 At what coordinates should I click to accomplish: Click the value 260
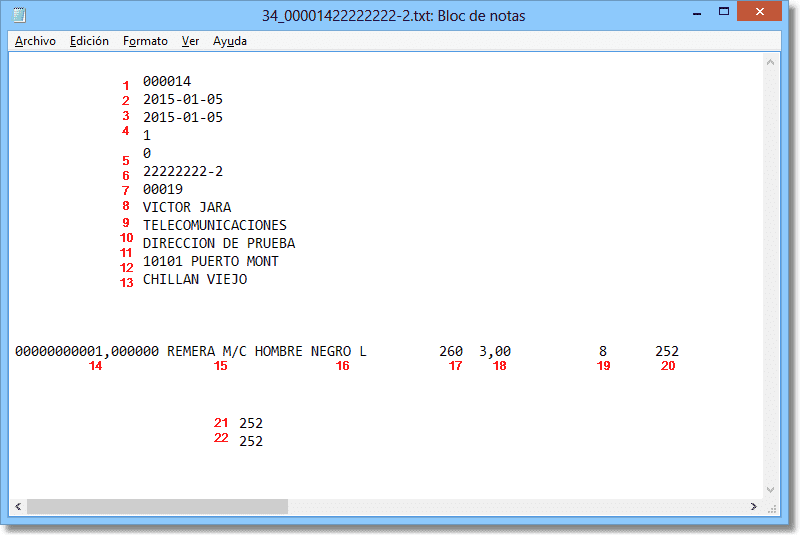point(451,352)
